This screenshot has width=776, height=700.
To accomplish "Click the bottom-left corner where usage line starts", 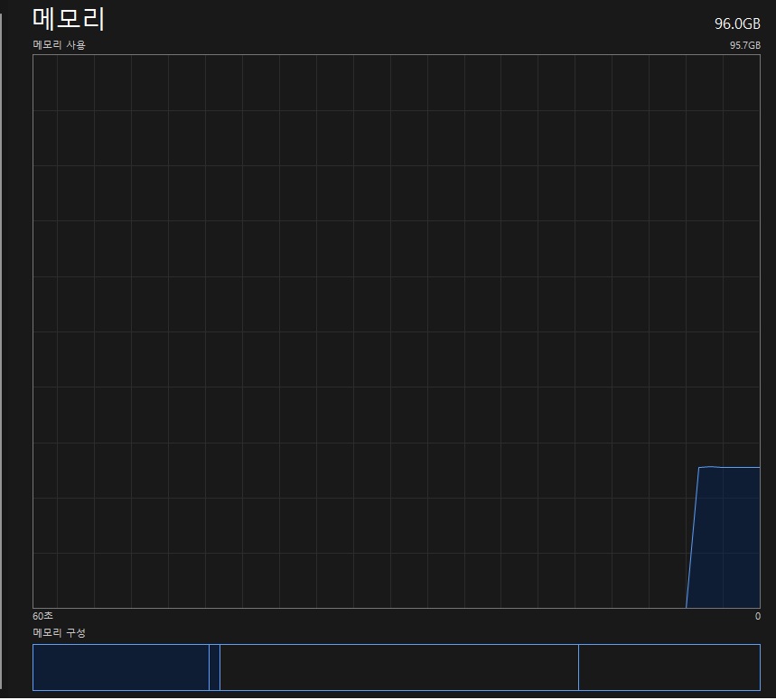I will [x=687, y=607].
